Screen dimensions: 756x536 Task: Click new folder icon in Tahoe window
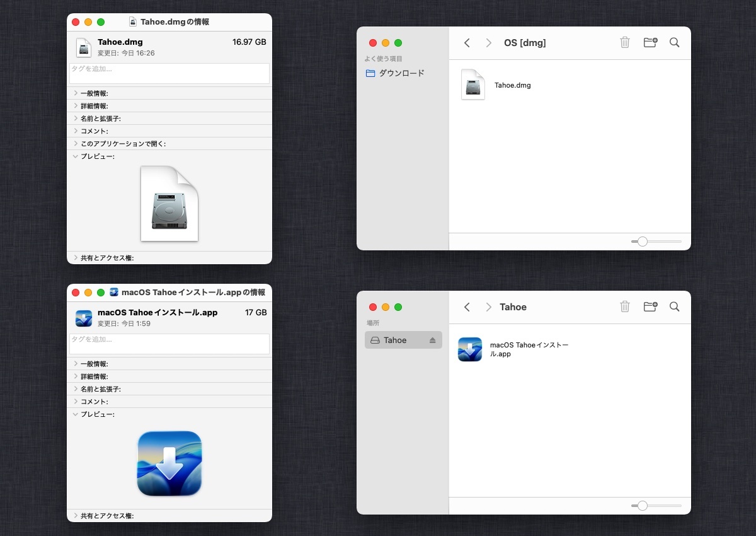pos(650,307)
